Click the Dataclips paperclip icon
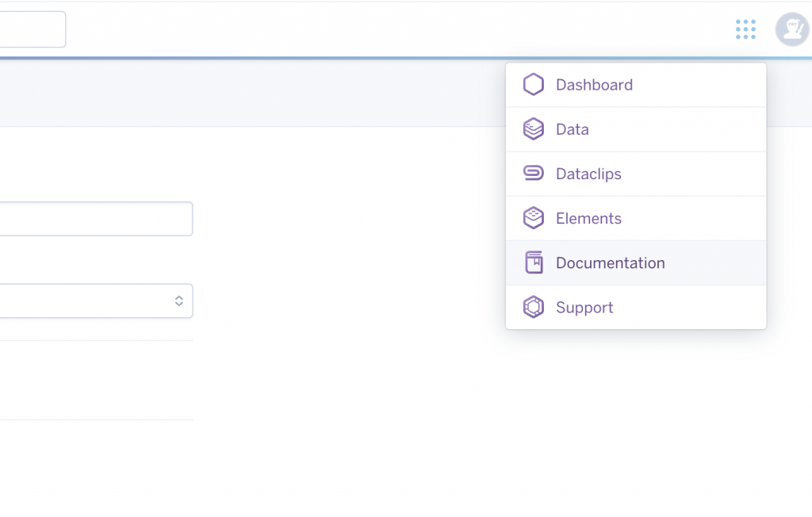Screen dimensions: 812x517 coord(534,174)
